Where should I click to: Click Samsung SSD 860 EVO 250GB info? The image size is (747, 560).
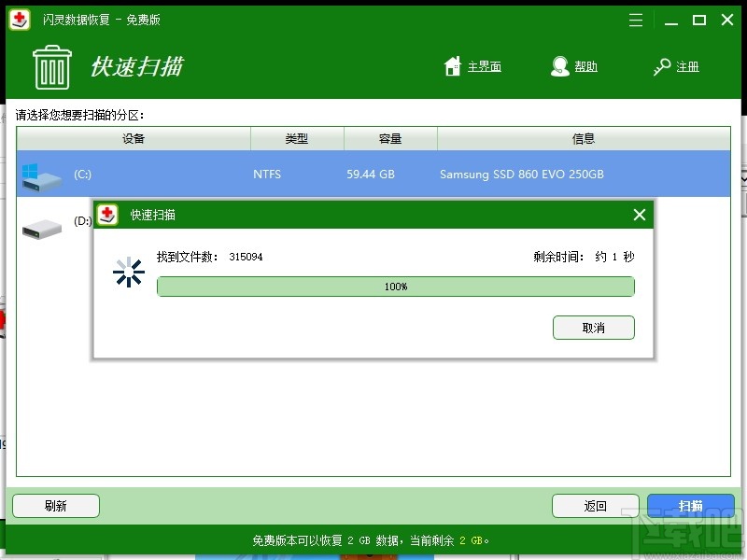point(522,175)
